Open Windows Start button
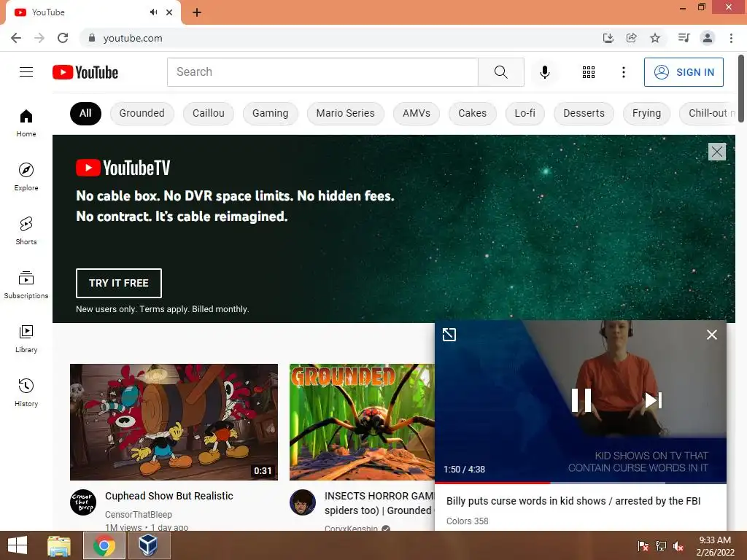The height and width of the screenshot is (560, 747). pos(18,545)
